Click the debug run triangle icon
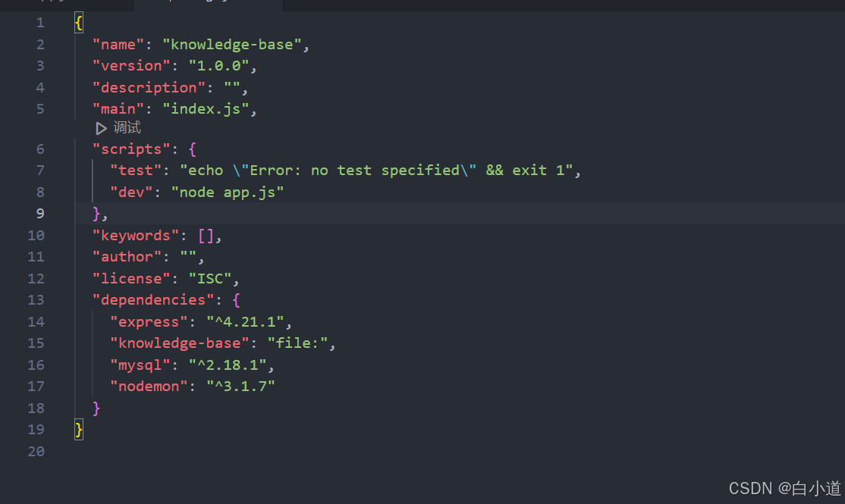Viewport: 845px width, 504px height. pyautogui.click(x=102, y=127)
